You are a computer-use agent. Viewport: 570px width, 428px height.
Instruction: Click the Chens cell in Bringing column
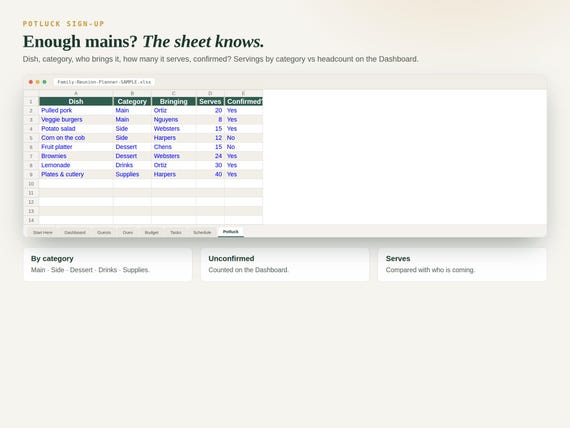pyautogui.click(x=174, y=147)
